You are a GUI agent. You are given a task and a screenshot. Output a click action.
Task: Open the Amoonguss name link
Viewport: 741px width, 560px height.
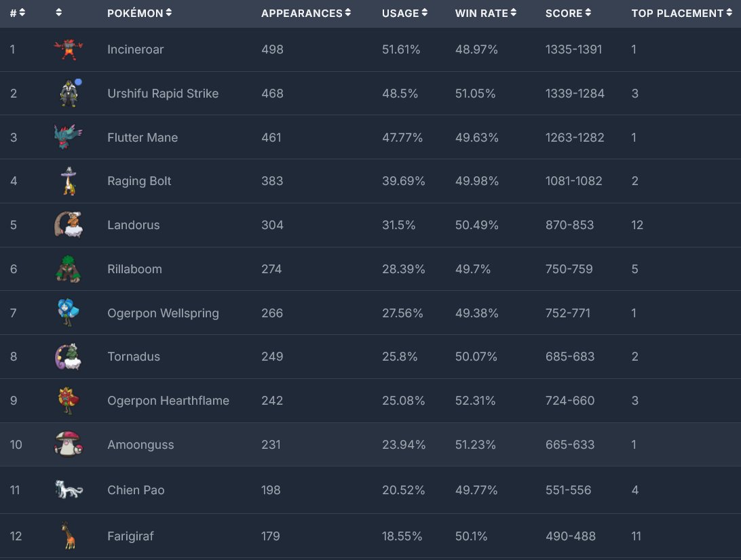141,445
